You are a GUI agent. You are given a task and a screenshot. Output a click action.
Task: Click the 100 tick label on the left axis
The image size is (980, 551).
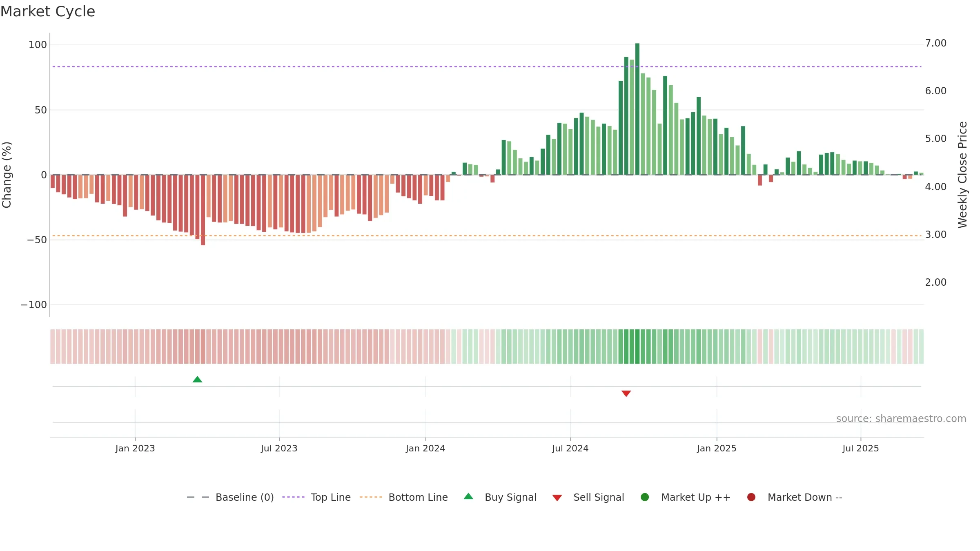click(38, 45)
